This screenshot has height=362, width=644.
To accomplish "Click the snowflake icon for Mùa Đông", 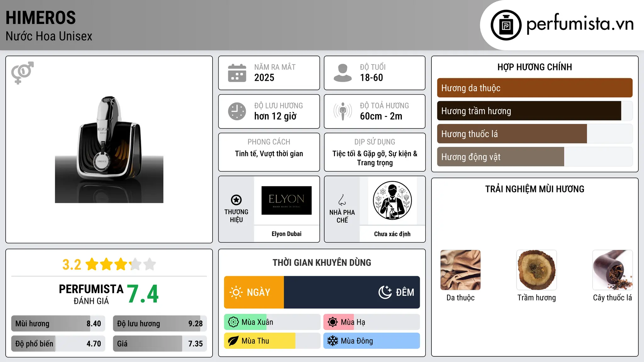I will tap(332, 341).
